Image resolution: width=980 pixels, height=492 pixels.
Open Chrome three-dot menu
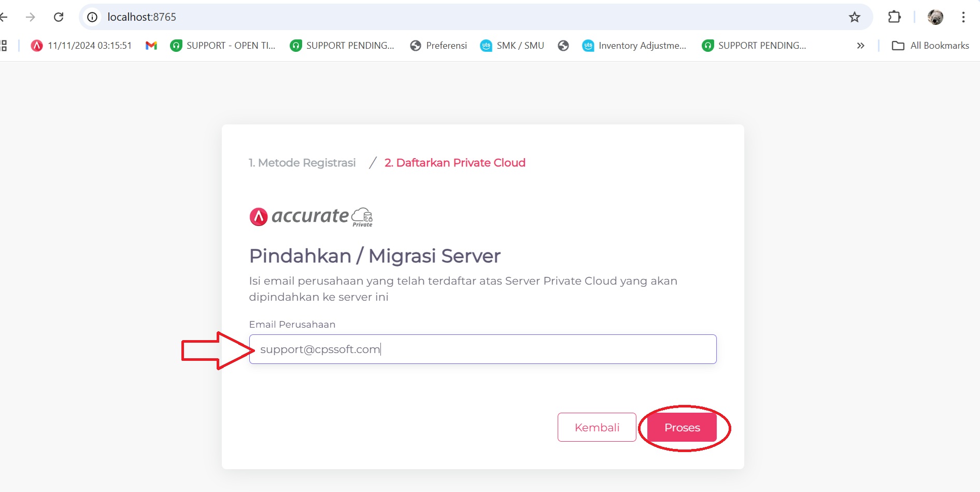point(963,17)
